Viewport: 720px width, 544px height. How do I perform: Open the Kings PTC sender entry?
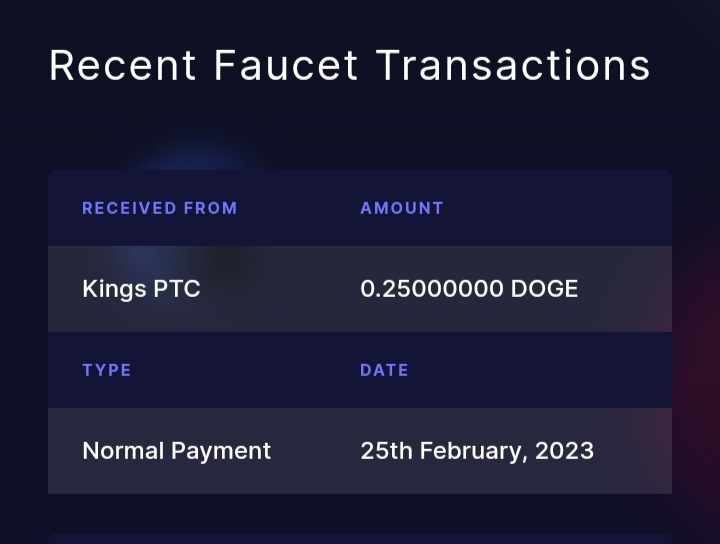[141, 289]
